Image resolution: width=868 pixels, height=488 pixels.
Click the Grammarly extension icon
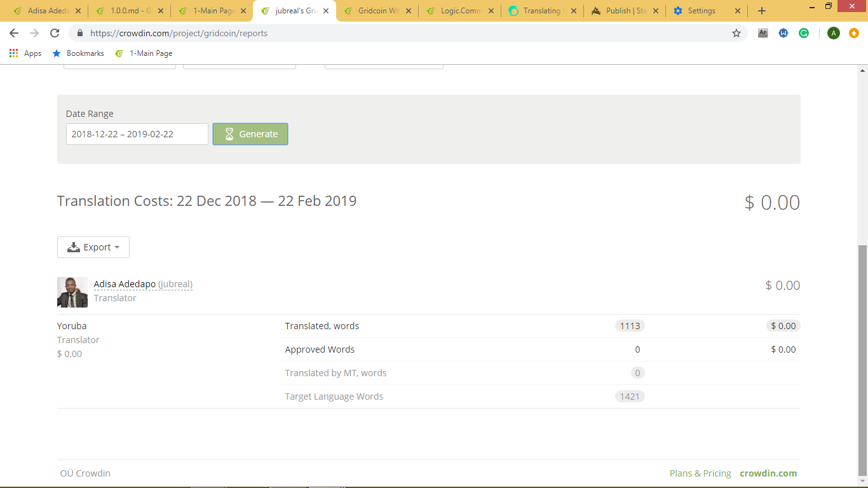coord(804,33)
